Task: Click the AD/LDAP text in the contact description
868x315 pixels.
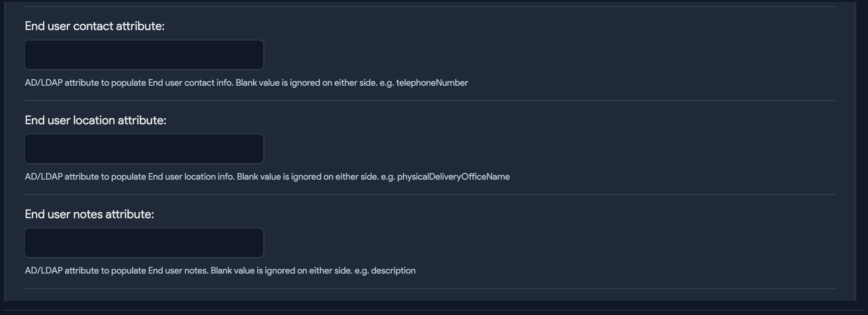Action: pos(44,83)
